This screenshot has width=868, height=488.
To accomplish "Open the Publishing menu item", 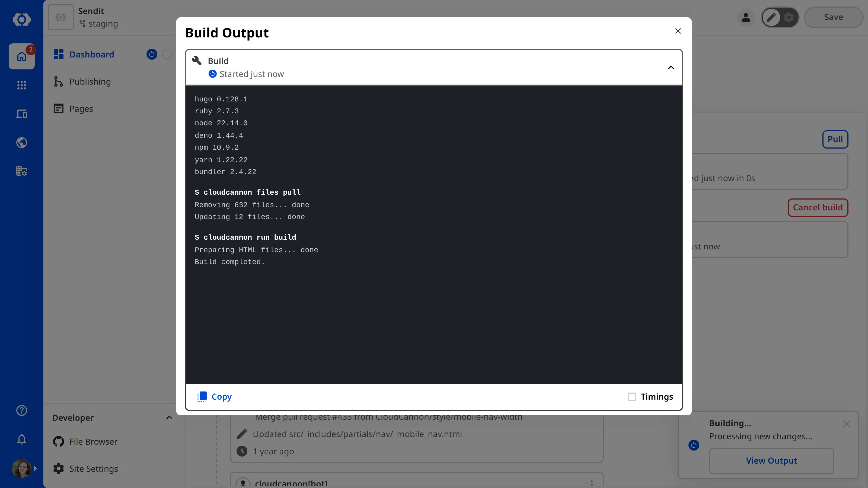I will (90, 82).
